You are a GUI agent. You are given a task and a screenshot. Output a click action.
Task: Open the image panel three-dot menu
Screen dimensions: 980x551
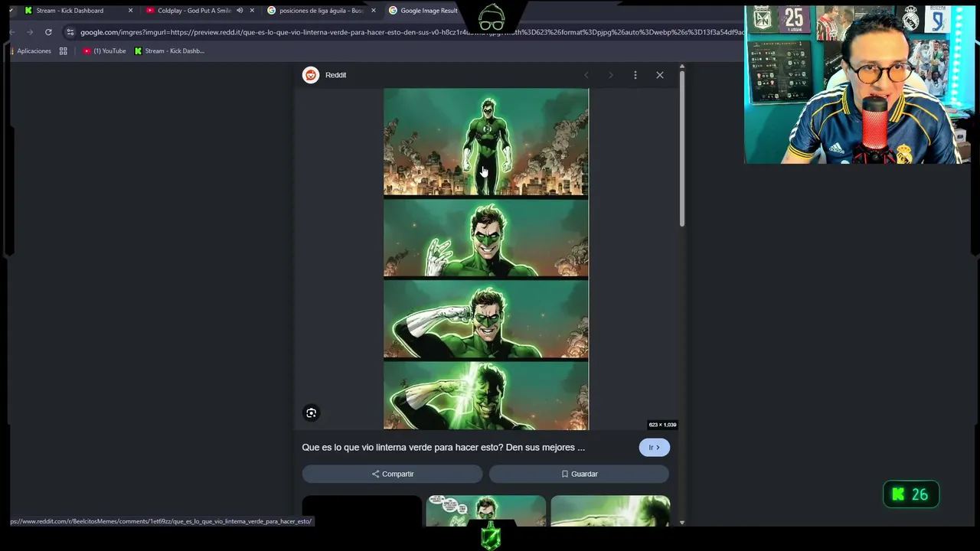[635, 75]
